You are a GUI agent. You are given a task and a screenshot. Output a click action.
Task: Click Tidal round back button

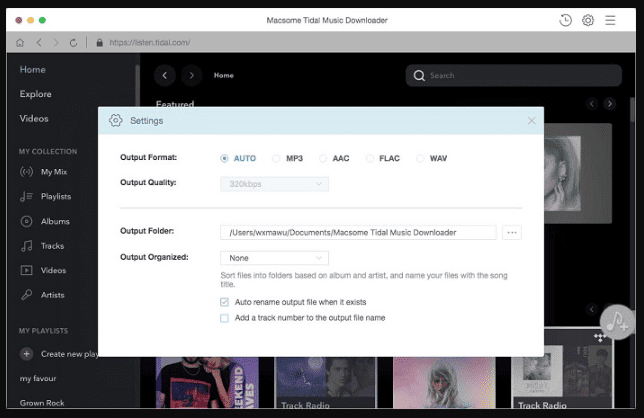(165, 75)
